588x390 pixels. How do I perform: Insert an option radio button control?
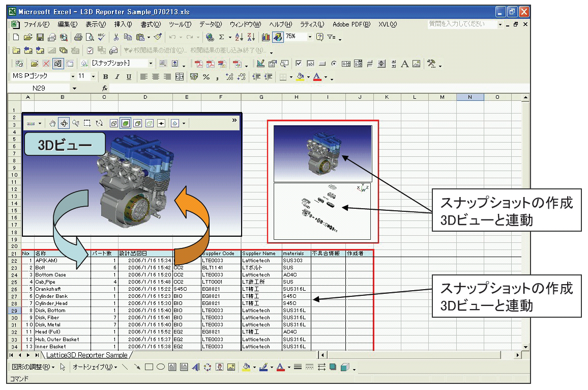coord(334,64)
